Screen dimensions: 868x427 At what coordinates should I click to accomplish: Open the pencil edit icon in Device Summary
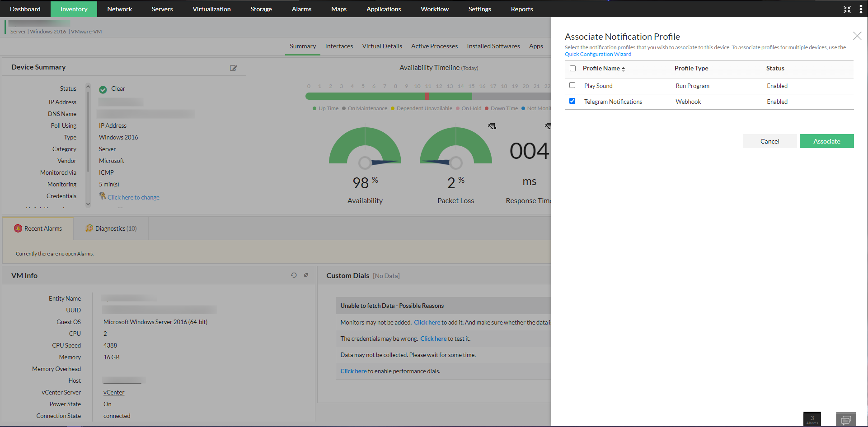pyautogui.click(x=234, y=68)
